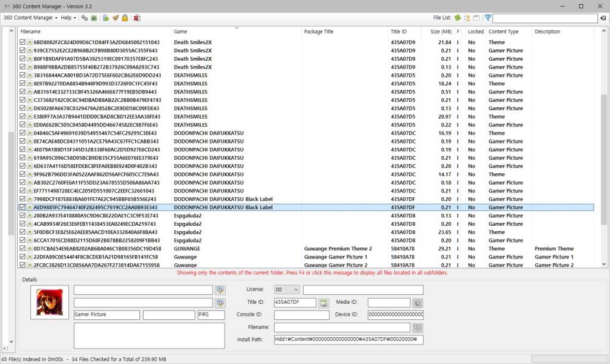Toggle checkbox for file AB31614E332733CBF
The width and height of the screenshot is (610, 364).
[22, 92]
